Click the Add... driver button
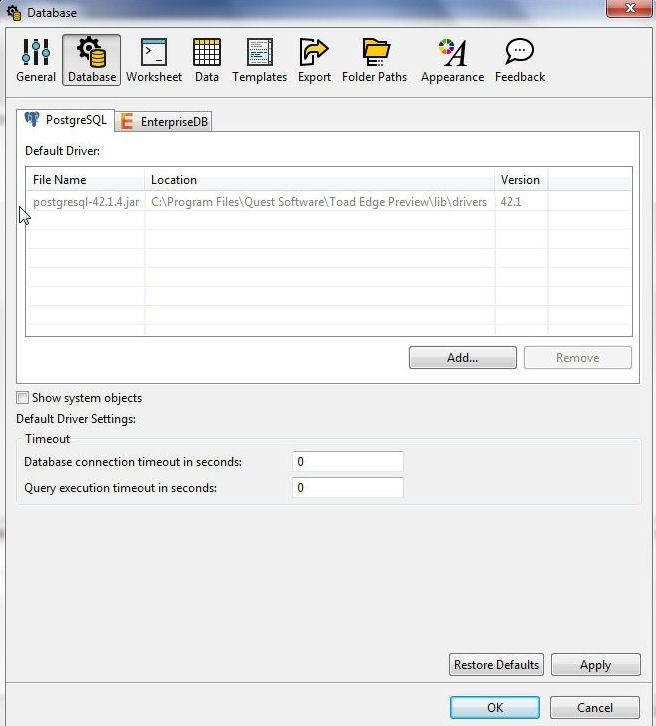This screenshot has width=656, height=726. 462,357
